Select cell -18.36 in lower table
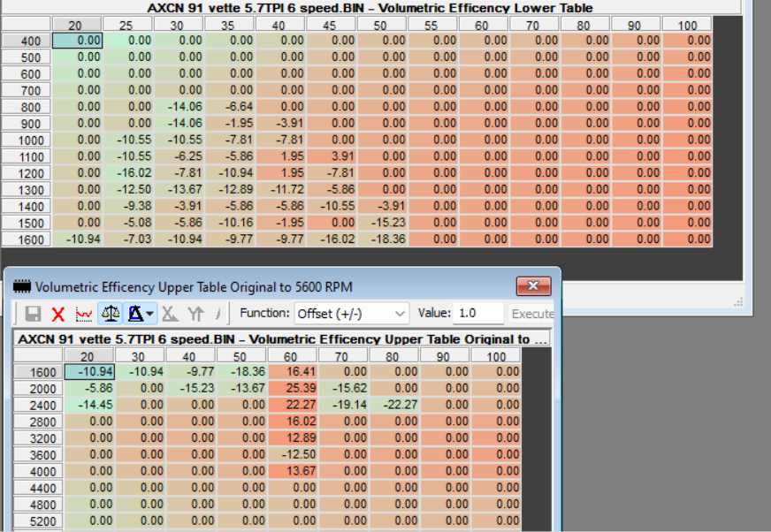The height and width of the screenshot is (532, 771). [382, 239]
